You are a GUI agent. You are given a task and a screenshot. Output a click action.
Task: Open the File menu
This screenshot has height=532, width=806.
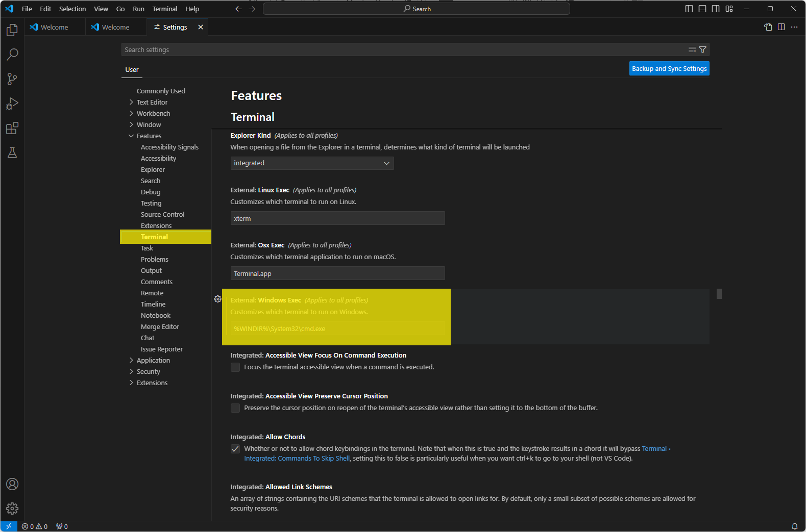(x=27, y=9)
